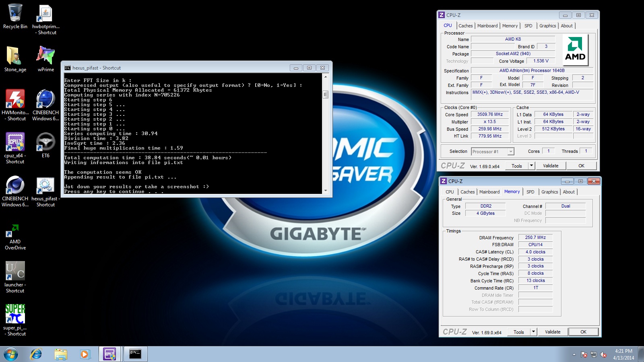
Task: Click the memory Type DDR2 field
Action: click(x=486, y=206)
